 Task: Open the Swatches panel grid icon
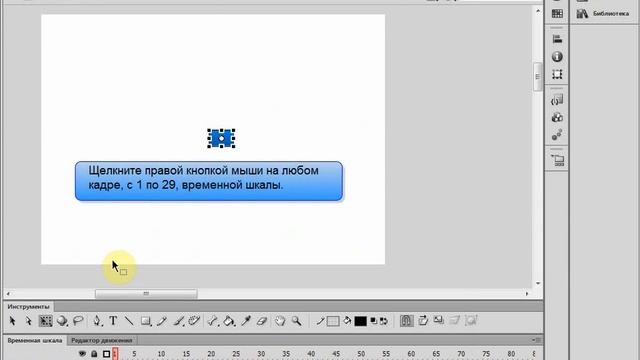click(557, 13)
